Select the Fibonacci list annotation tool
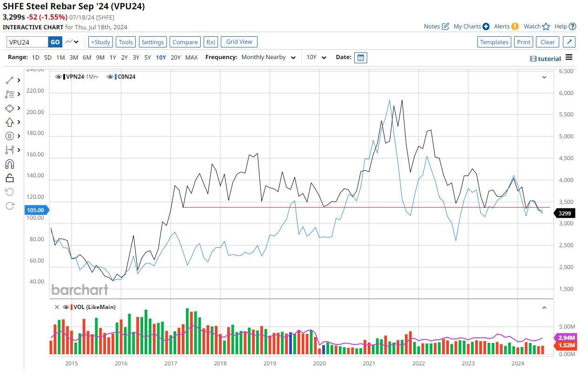The image size is (588, 377). 10,94
